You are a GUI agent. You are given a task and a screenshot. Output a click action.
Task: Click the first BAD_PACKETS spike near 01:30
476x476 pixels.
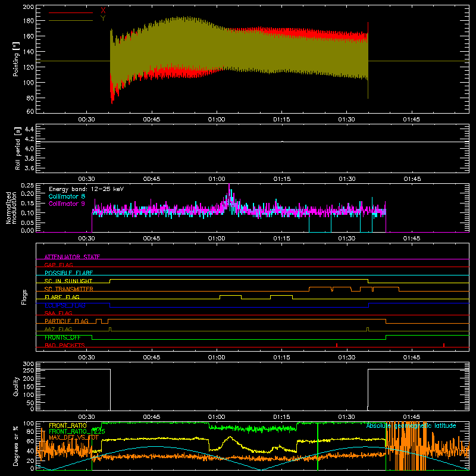337,345
